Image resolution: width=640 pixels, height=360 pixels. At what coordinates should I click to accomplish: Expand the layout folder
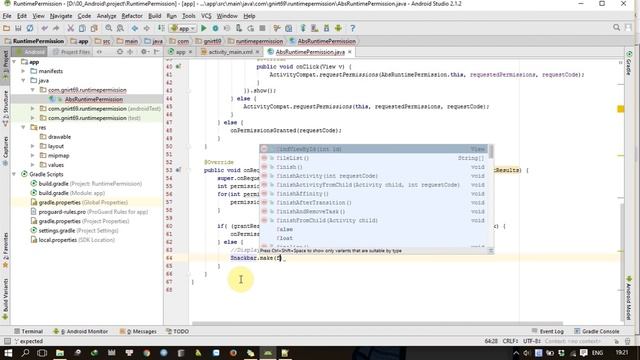point(33,146)
